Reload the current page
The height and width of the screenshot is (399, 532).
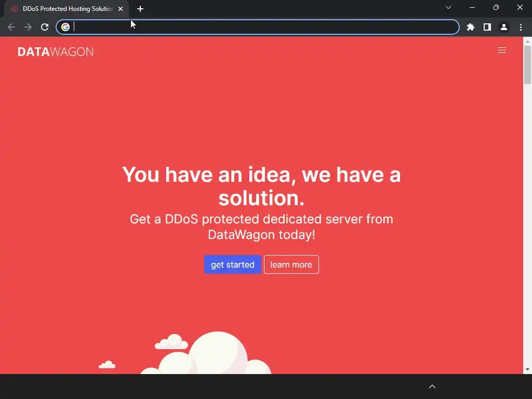click(x=45, y=27)
